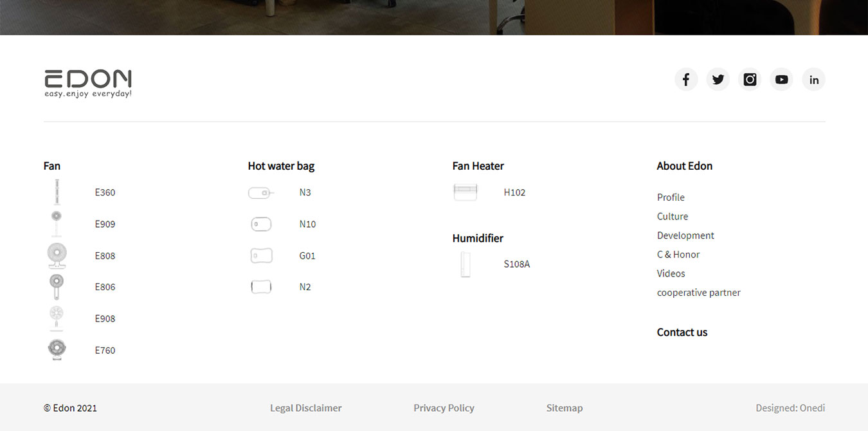Open the Sitemap footer link
Viewport: 868px width, 431px height.
[564, 408]
